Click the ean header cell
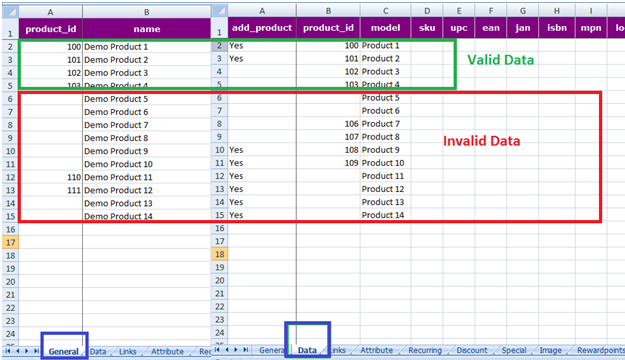 pos(491,28)
